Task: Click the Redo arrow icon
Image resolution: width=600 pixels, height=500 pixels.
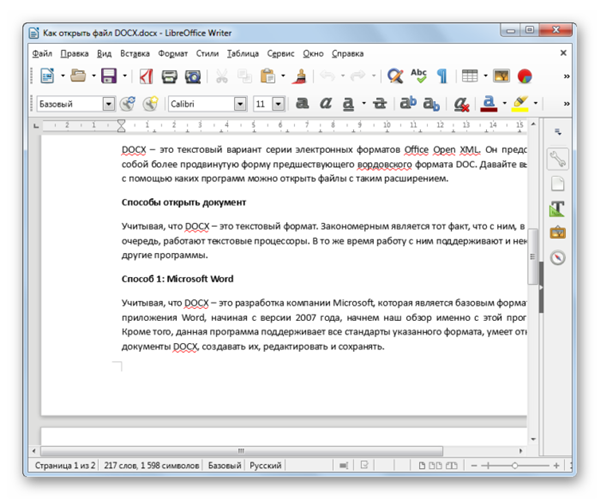Action: click(358, 76)
